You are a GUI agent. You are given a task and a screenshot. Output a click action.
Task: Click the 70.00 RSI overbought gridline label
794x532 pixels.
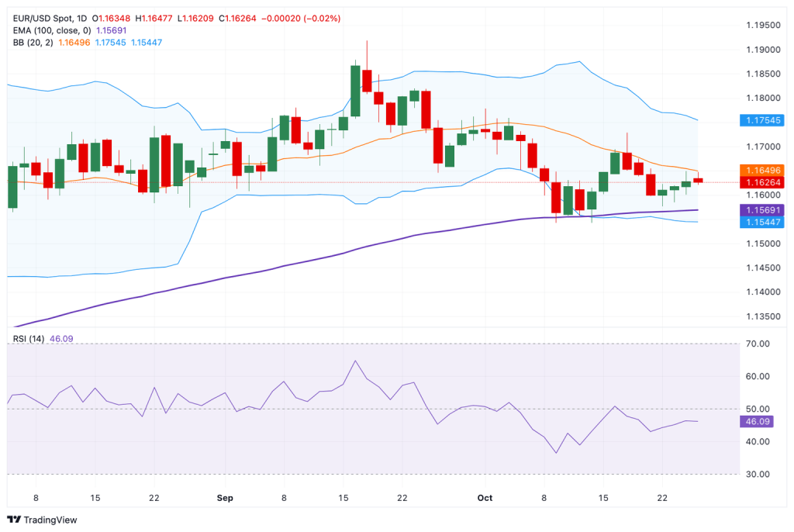(x=757, y=341)
